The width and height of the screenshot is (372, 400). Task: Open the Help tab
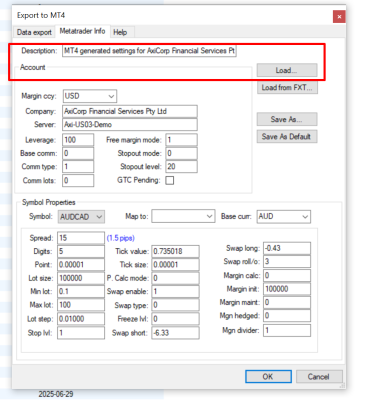[x=120, y=32]
